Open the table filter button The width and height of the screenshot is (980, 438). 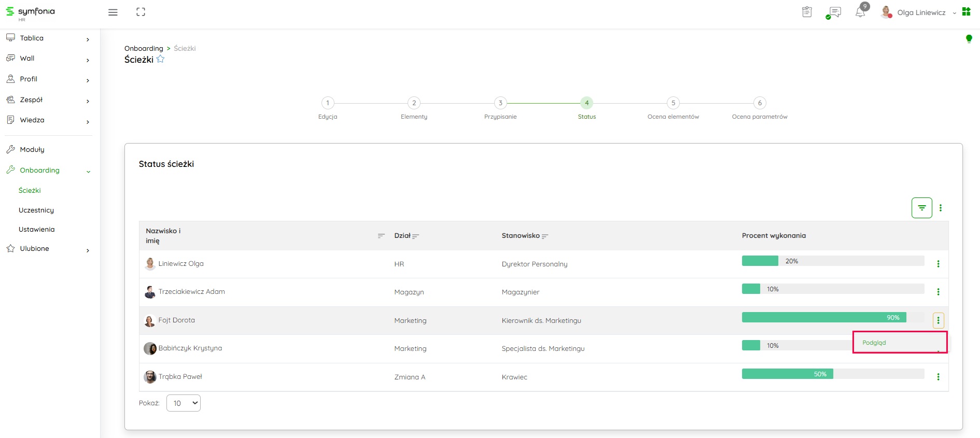pyautogui.click(x=921, y=208)
